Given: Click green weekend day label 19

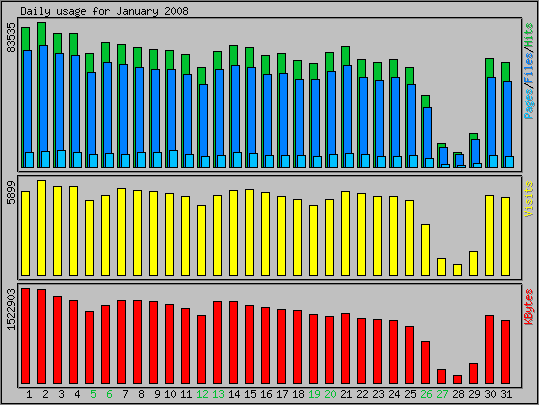Looking at the screenshot, I should pos(314,394).
